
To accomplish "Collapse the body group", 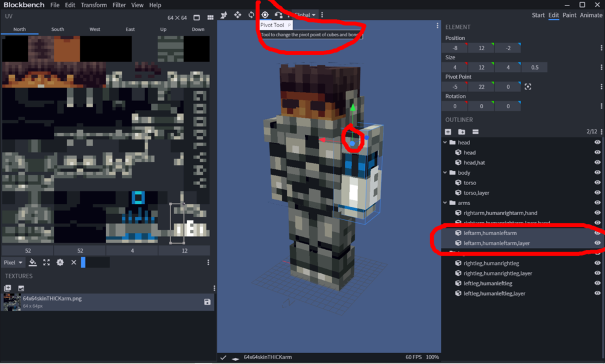I will tap(445, 172).
